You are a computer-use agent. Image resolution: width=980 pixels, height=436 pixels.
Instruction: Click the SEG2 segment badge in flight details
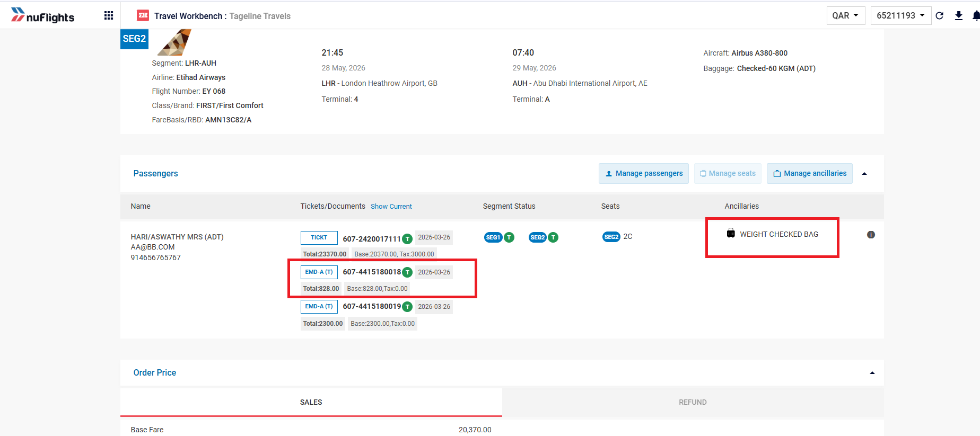(x=134, y=39)
